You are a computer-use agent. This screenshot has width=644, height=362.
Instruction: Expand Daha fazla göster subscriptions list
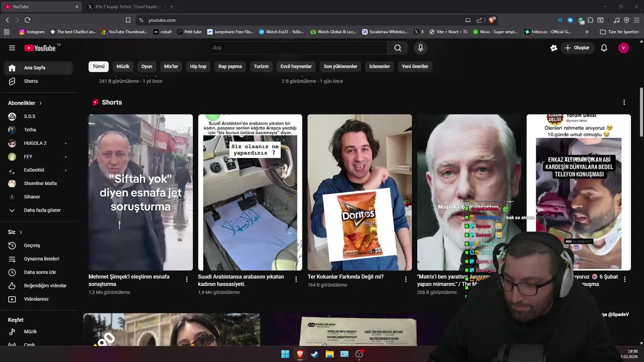point(38,210)
